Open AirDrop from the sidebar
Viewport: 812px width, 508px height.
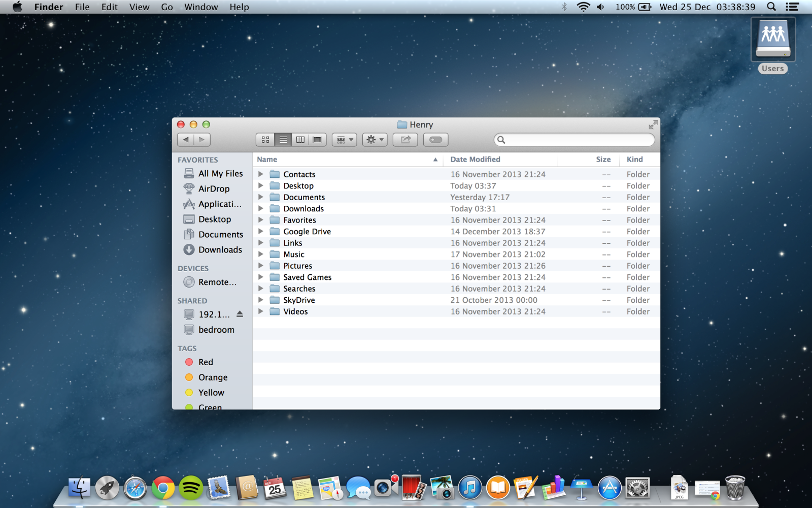(207, 189)
